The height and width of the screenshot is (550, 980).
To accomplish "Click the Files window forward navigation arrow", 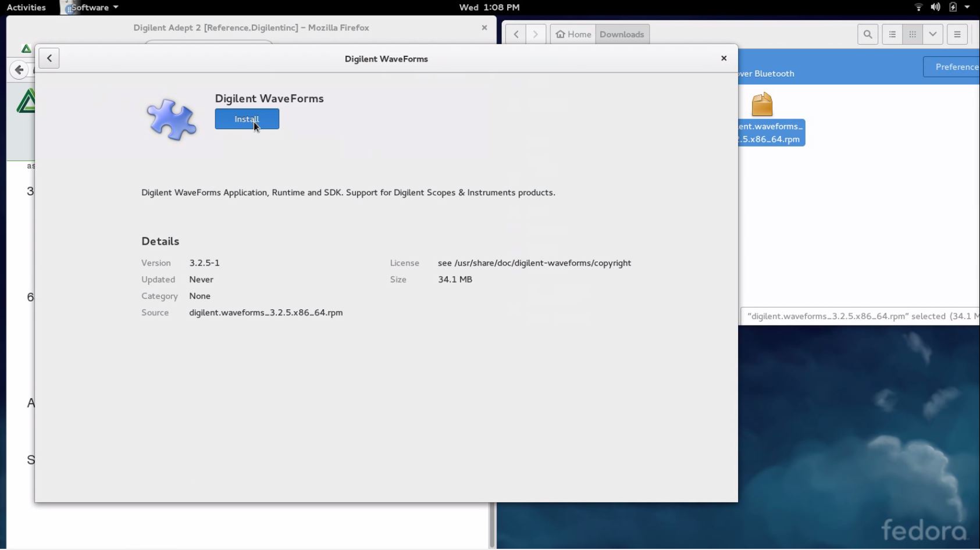I will pos(536,34).
